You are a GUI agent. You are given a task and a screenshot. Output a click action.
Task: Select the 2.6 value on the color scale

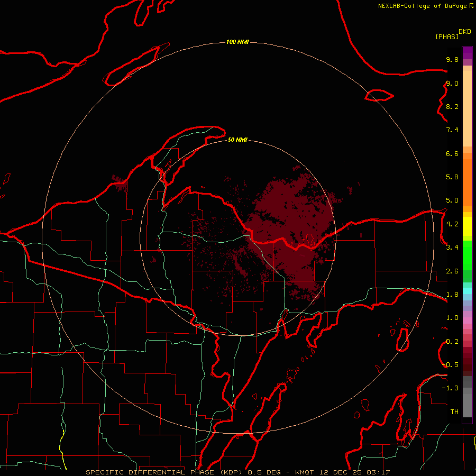pos(452,271)
